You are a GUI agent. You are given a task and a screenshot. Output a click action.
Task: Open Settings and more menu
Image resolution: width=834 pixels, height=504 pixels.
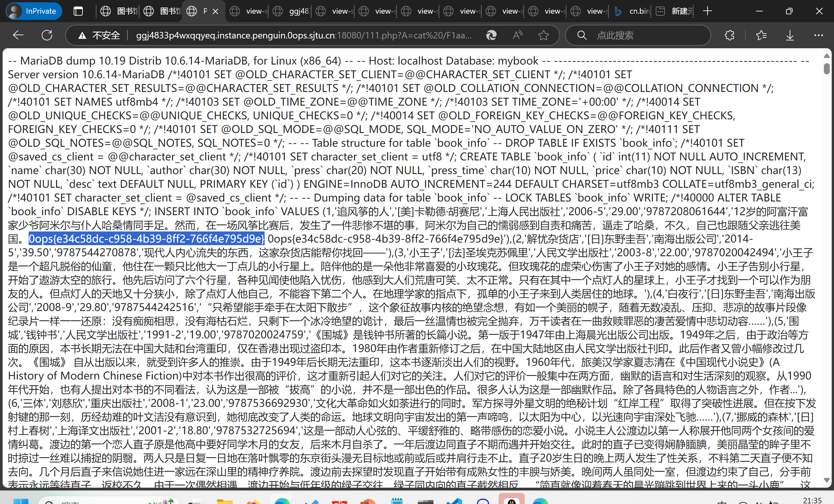click(818, 35)
